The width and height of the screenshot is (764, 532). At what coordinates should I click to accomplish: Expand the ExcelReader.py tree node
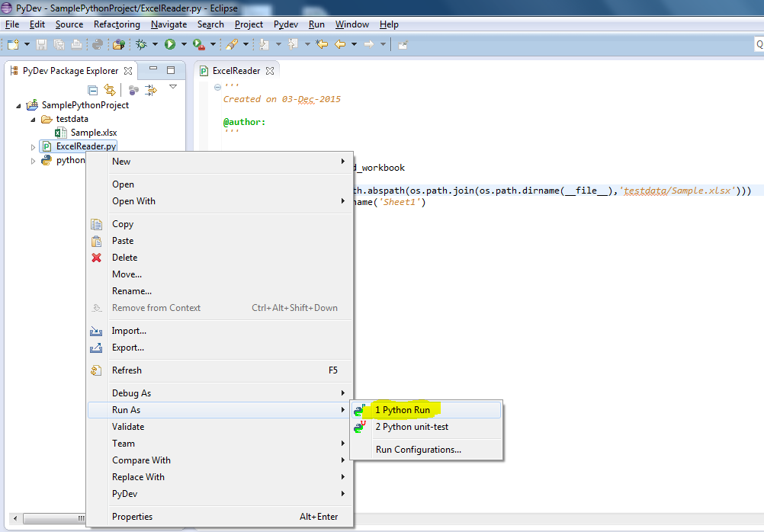[33, 146]
